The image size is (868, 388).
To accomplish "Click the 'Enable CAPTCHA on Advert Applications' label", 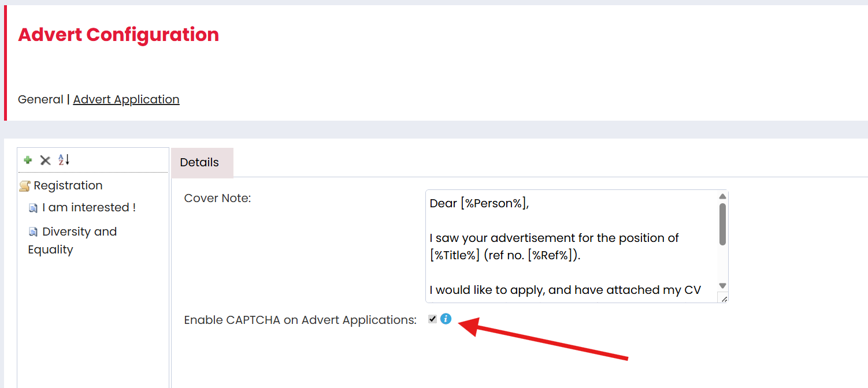I will [300, 320].
